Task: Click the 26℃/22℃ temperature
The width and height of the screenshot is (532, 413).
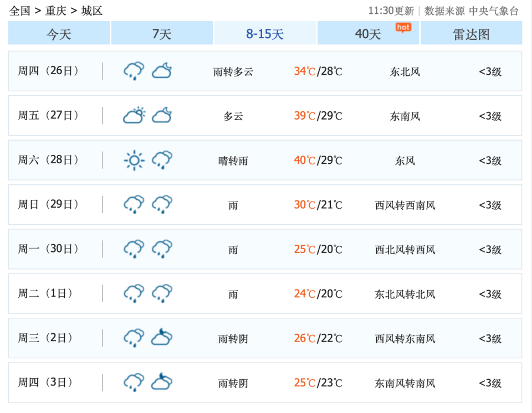Action: tap(318, 338)
